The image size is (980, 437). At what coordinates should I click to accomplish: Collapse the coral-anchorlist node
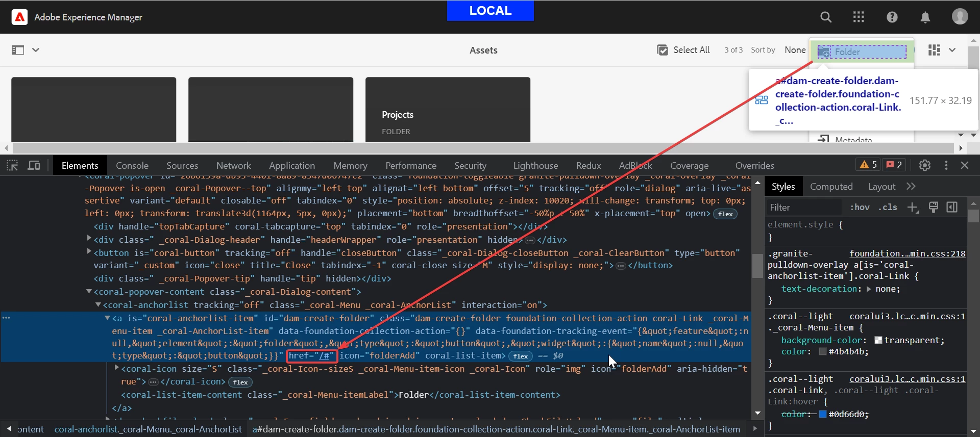pyautogui.click(x=99, y=305)
